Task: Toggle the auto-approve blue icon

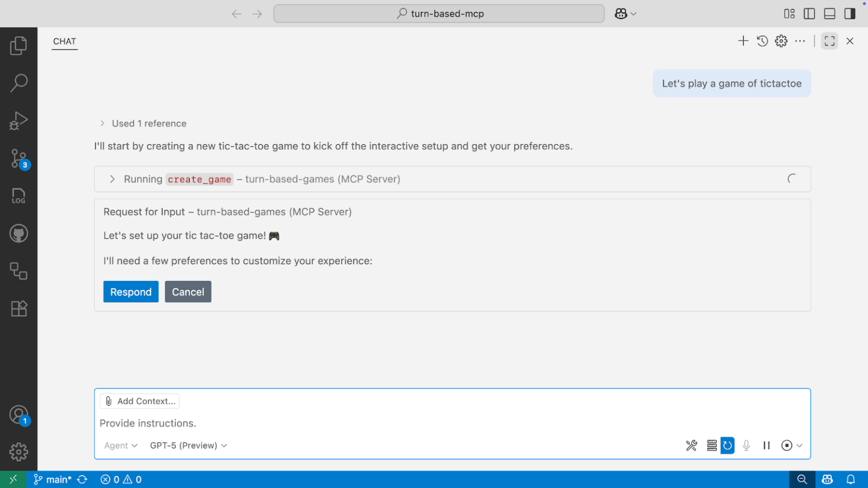Action: (x=727, y=445)
